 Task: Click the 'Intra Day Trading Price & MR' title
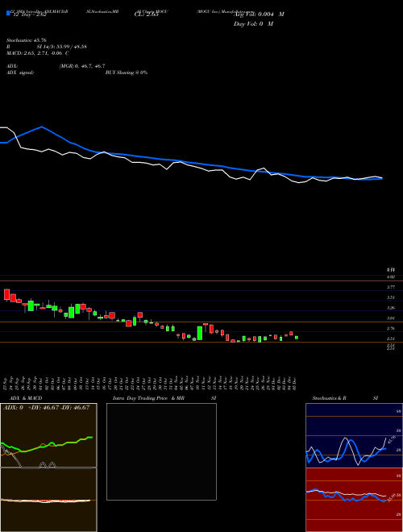149,398
